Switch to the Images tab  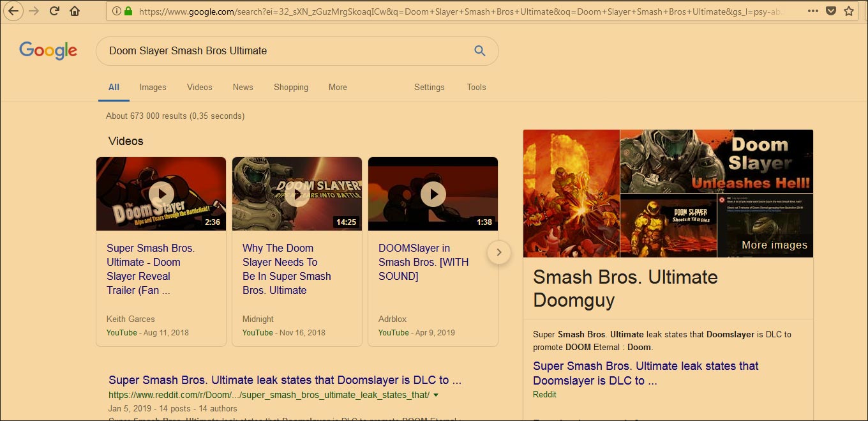click(153, 87)
